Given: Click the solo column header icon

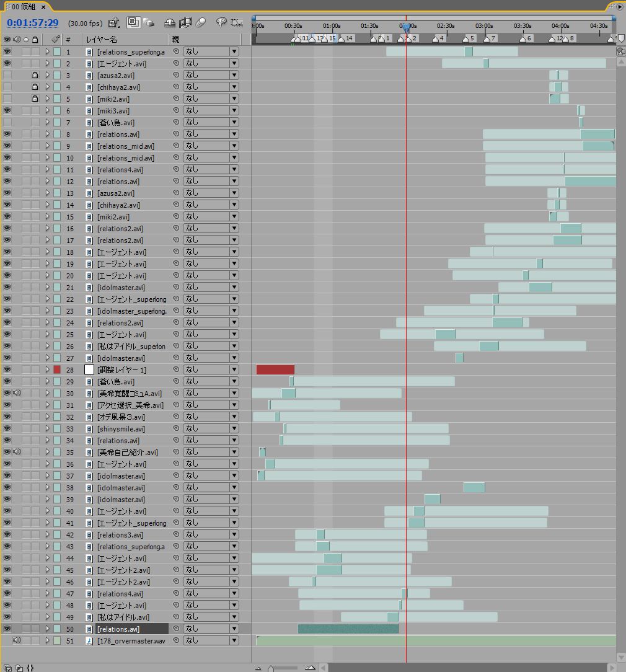Looking at the screenshot, I should click(x=26, y=40).
